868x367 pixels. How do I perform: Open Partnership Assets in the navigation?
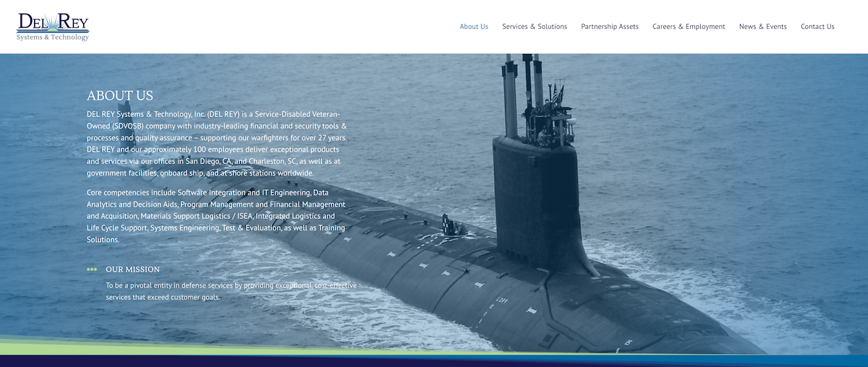click(610, 27)
